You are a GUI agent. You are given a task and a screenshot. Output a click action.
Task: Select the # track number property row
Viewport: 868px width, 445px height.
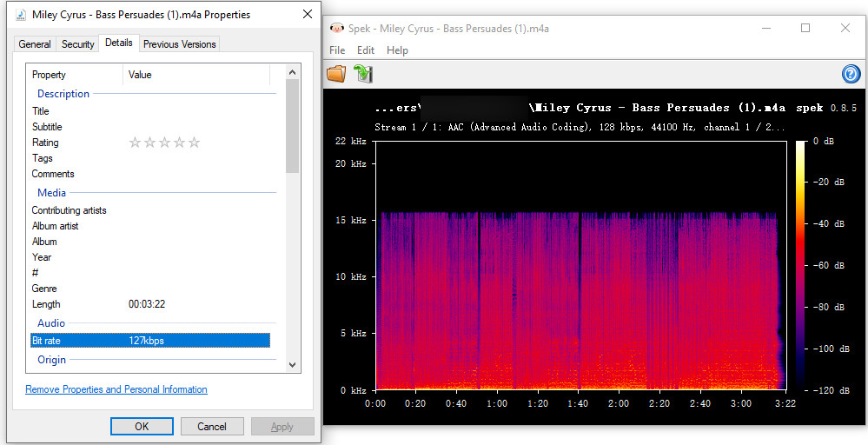pyautogui.click(x=150, y=273)
